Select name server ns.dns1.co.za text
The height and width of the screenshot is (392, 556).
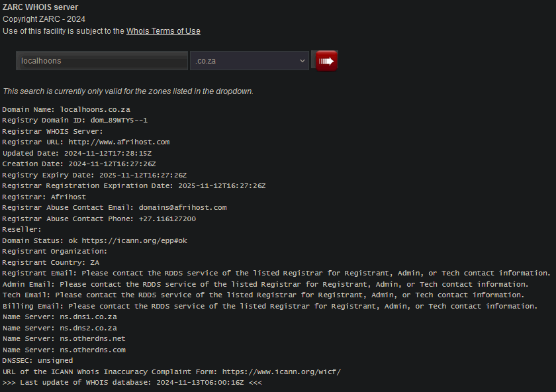tap(88, 317)
